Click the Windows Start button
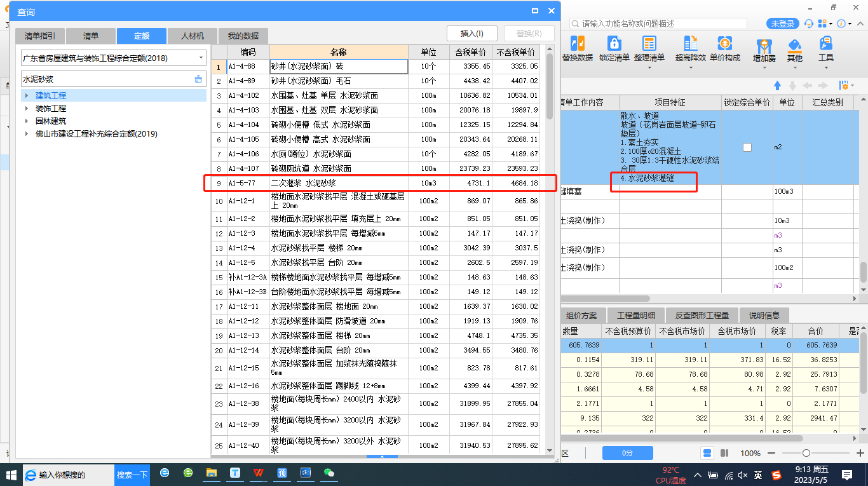Screen dimensions: 868x486 (x=11, y=475)
